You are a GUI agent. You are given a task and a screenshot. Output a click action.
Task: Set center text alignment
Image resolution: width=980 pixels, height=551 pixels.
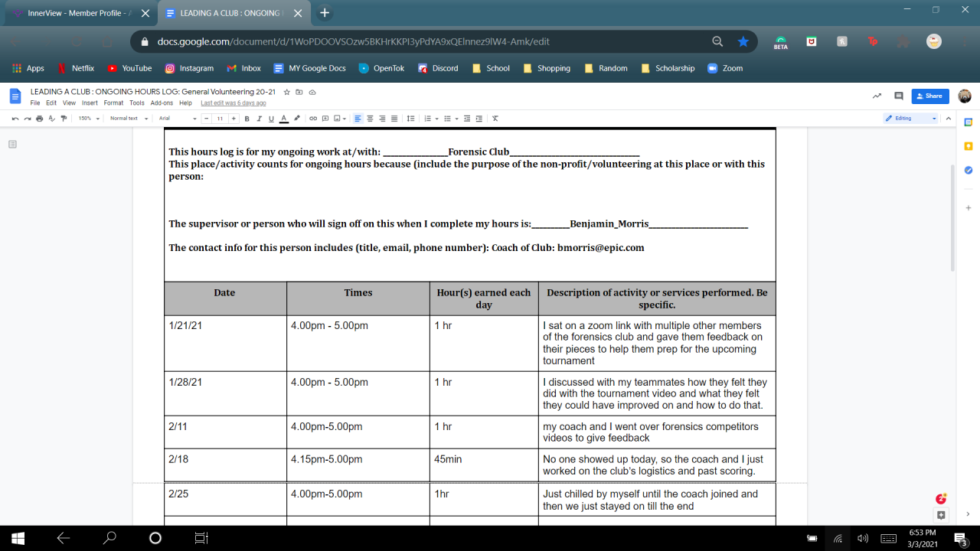pyautogui.click(x=370, y=119)
